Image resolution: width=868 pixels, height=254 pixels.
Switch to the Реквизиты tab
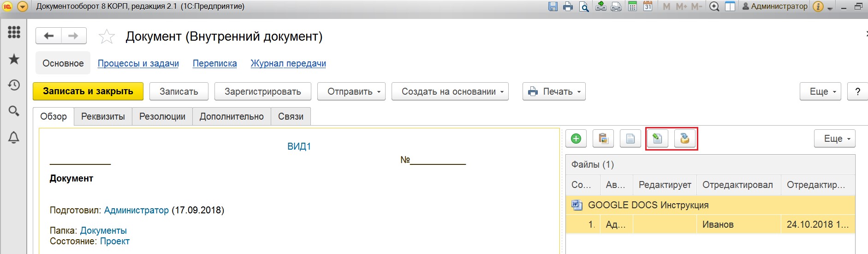click(103, 116)
